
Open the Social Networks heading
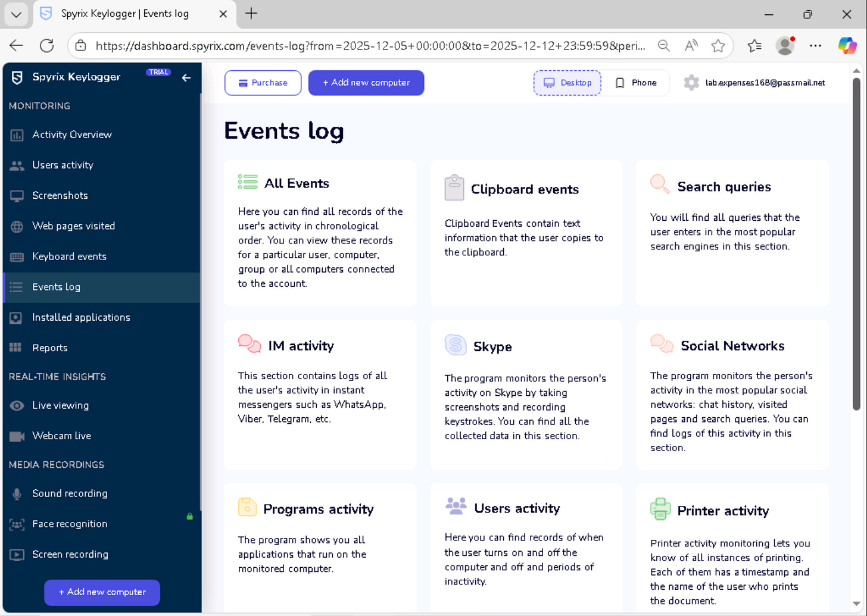pyautogui.click(x=732, y=346)
